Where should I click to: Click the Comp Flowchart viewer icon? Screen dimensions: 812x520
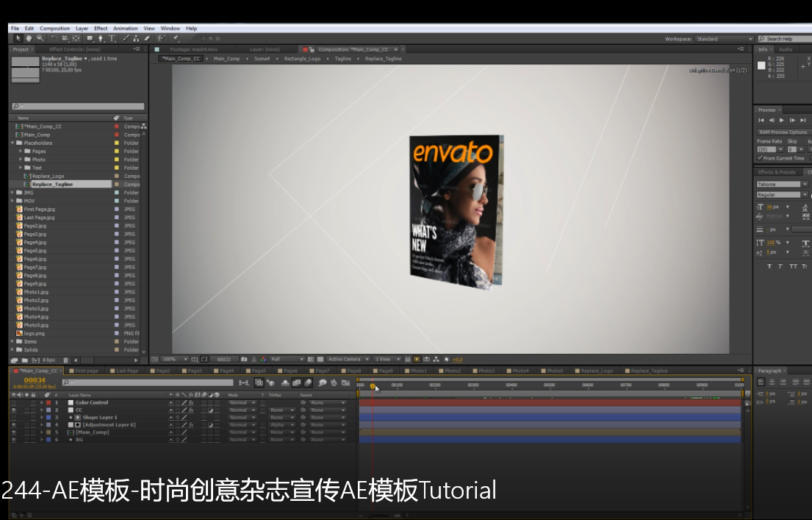(436, 359)
